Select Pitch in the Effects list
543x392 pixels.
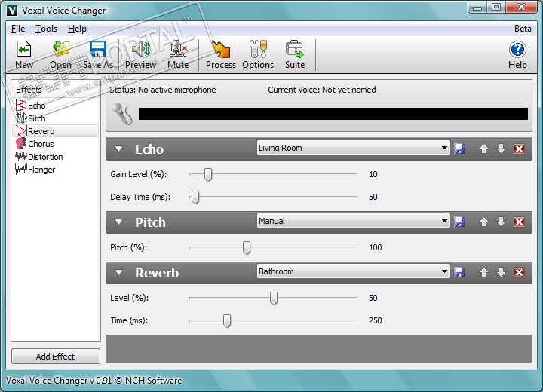(55, 118)
